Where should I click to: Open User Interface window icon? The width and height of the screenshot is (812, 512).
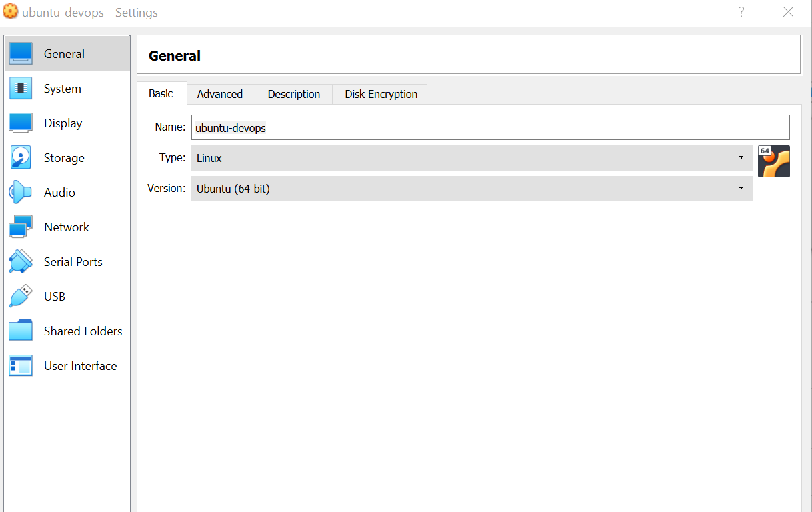click(x=21, y=365)
